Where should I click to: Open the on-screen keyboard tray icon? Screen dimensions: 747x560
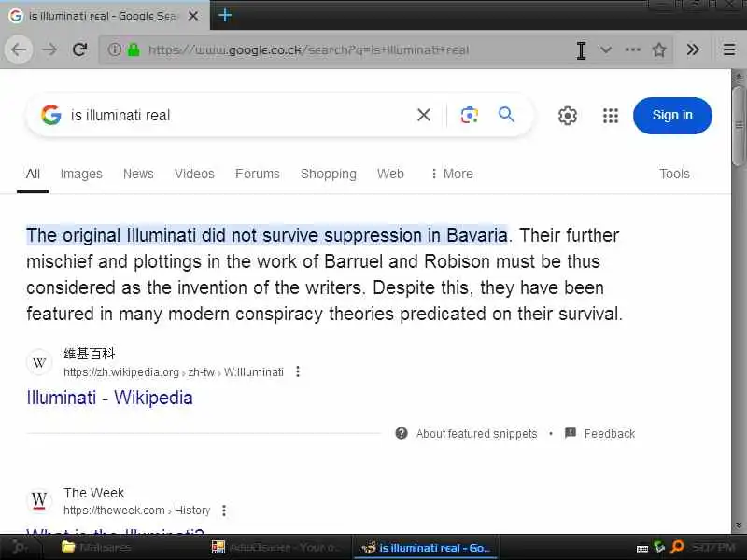[x=642, y=549]
